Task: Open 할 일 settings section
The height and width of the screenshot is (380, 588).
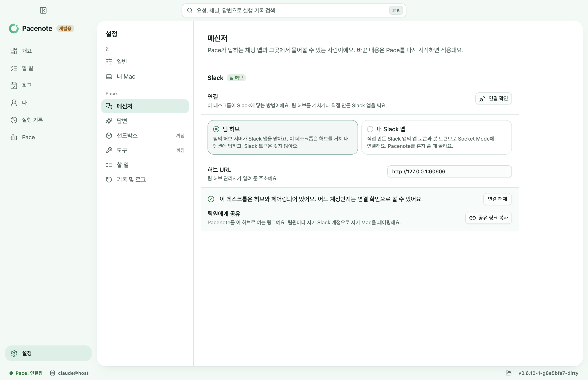Action: [x=145, y=165]
